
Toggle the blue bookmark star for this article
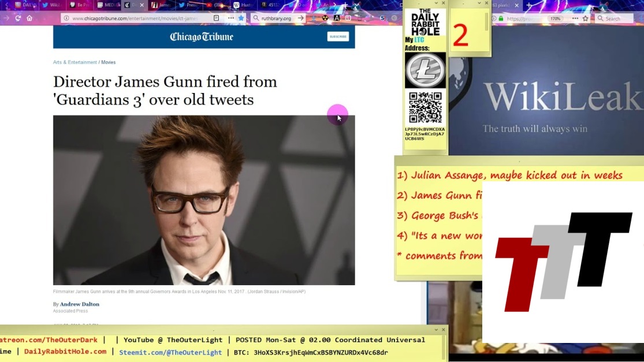241,18
